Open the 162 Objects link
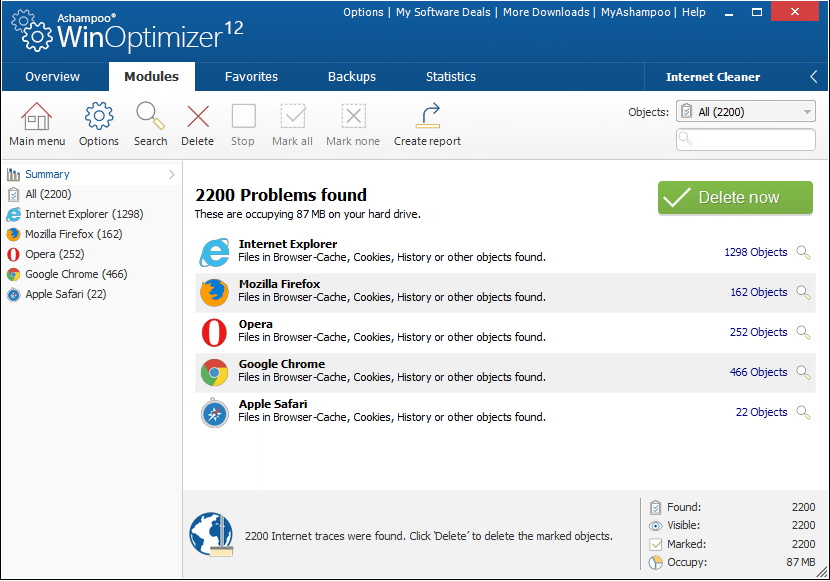This screenshot has height=581, width=830. 759,293
